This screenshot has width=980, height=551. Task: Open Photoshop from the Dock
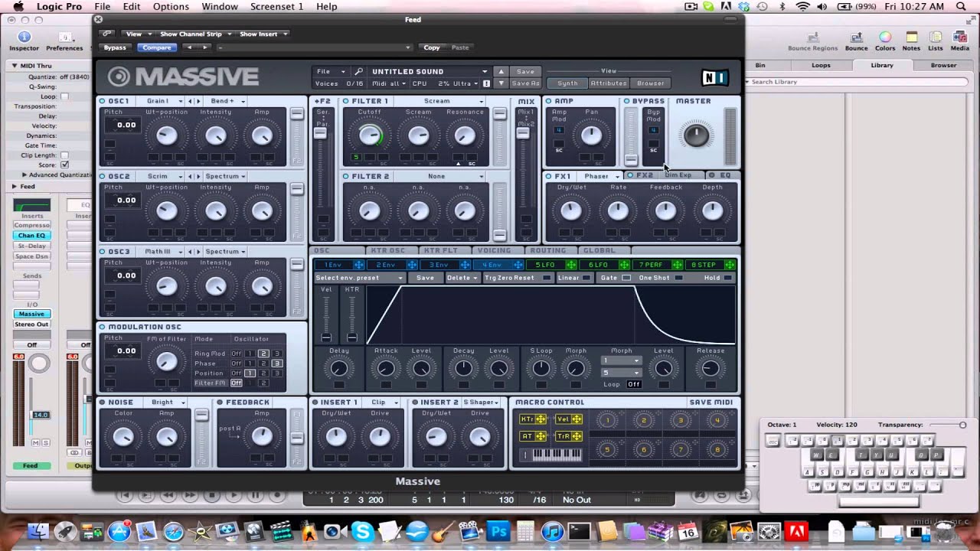pos(498,532)
